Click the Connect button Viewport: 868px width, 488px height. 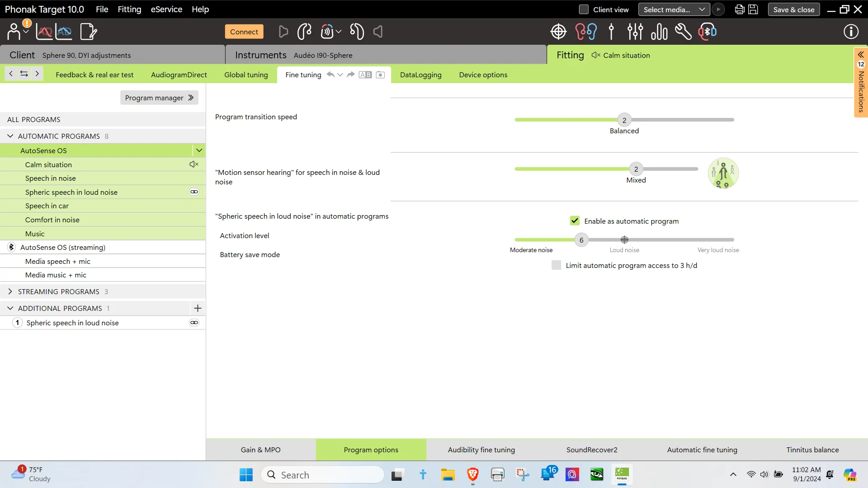tap(244, 32)
